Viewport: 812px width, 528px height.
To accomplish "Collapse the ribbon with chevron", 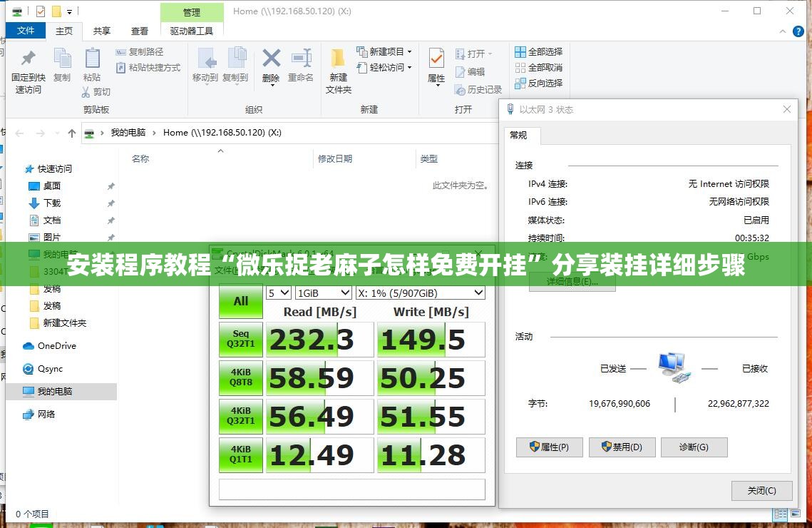I will coord(783,31).
